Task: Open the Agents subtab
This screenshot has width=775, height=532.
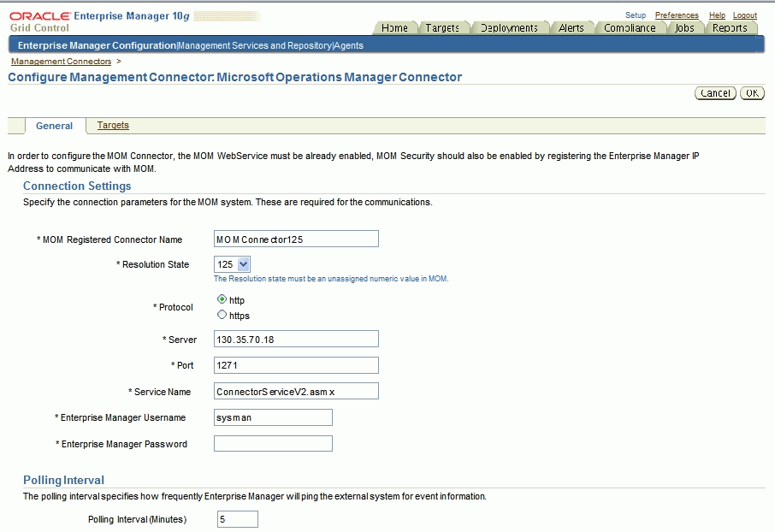Action: [348, 45]
